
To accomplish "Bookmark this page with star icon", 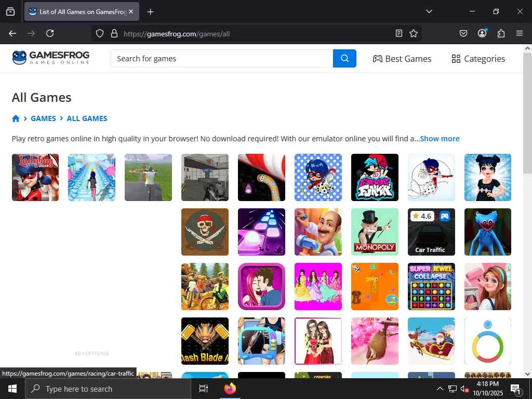I will coord(413,33).
